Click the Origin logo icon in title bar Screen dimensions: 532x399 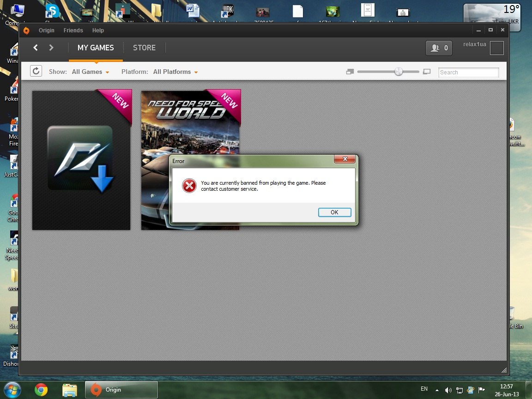coord(26,30)
